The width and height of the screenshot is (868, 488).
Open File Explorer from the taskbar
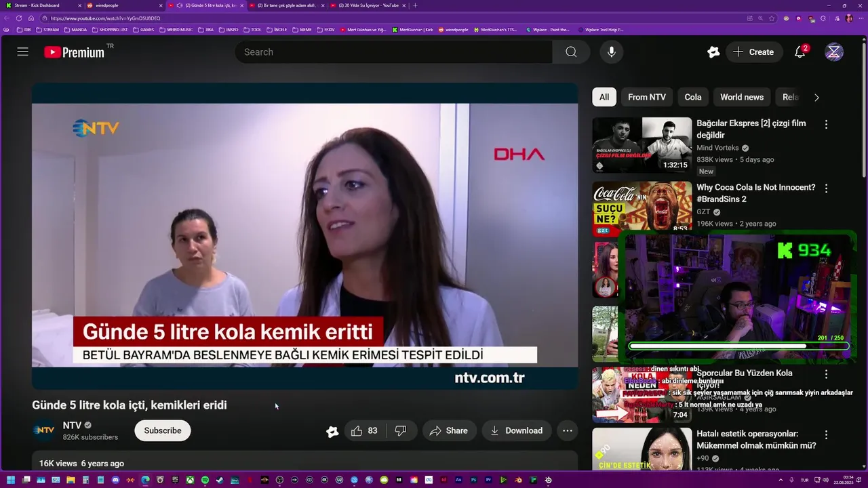(x=71, y=480)
